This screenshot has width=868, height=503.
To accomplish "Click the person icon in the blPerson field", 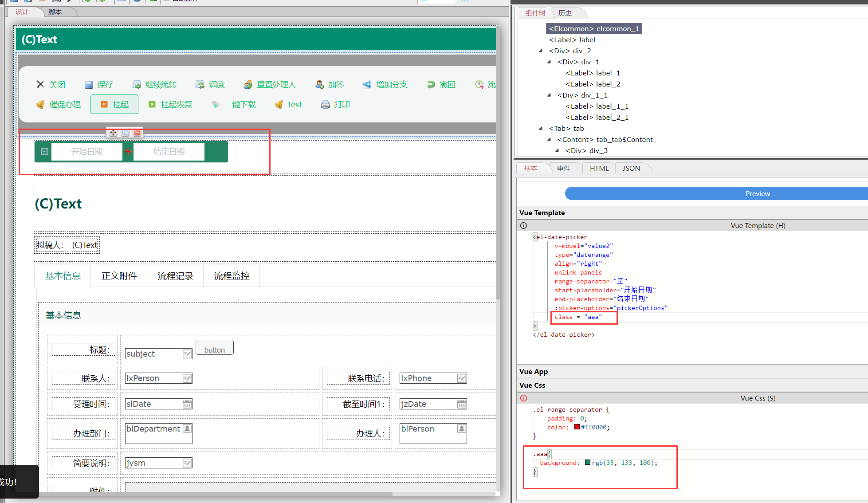I will coord(462,428).
